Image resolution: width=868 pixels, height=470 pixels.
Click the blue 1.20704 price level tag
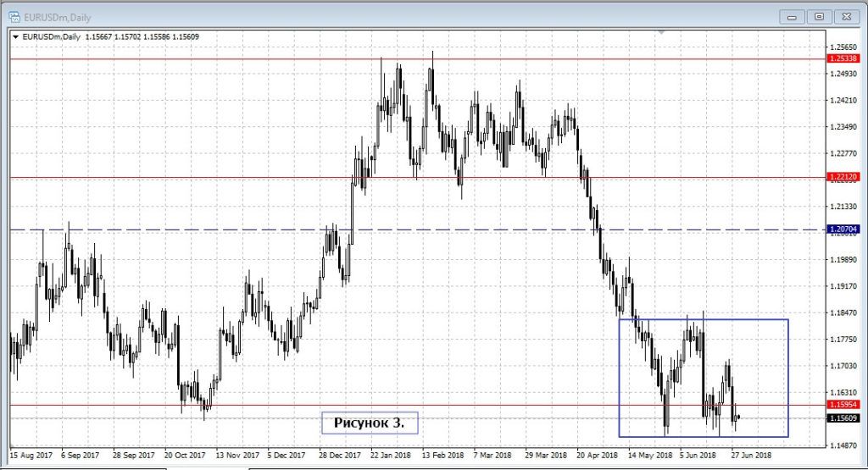843,229
